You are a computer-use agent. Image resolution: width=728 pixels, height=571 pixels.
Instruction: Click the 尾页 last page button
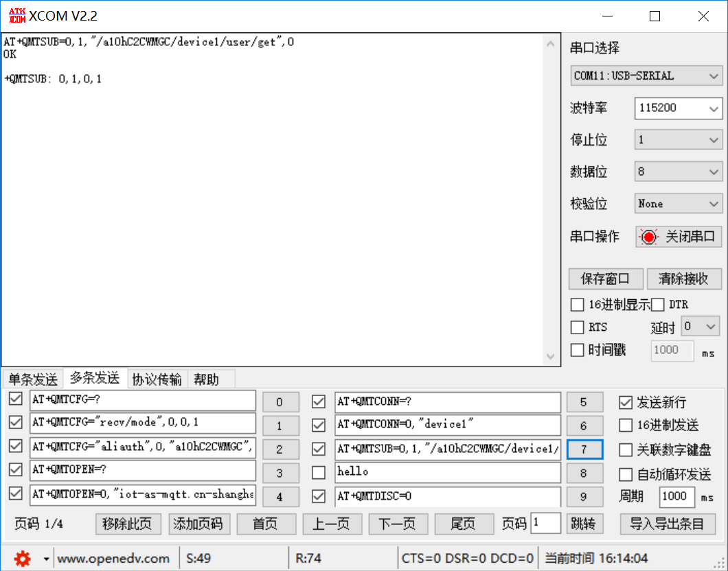click(x=464, y=523)
